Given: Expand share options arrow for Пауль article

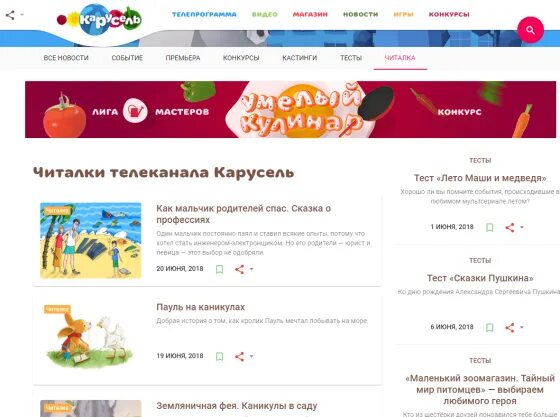Looking at the screenshot, I should click(252, 356).
